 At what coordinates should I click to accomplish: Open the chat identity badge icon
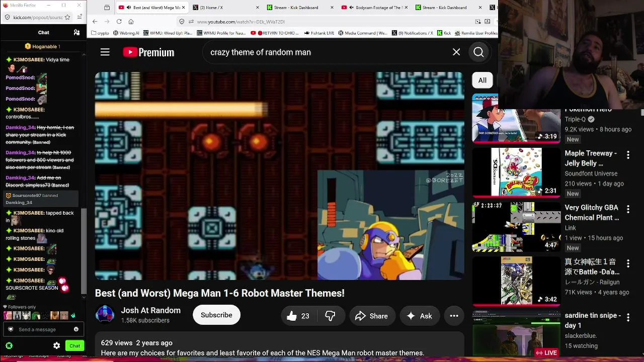click(10, 329)
